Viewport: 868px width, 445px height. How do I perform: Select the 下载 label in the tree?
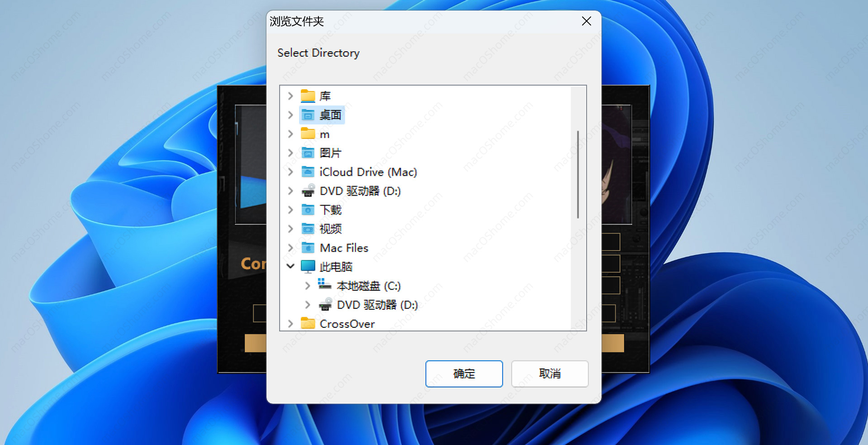(331, 210)
